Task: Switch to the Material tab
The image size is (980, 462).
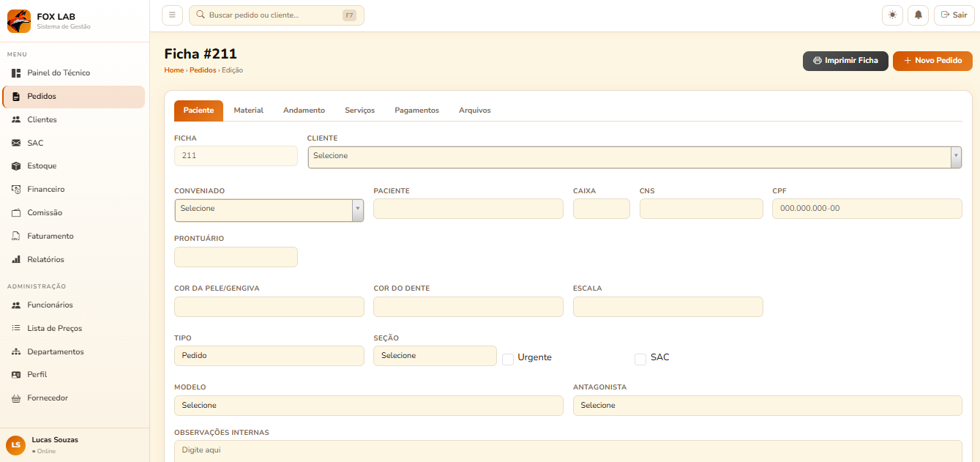Action: click(x=248, y=111)
